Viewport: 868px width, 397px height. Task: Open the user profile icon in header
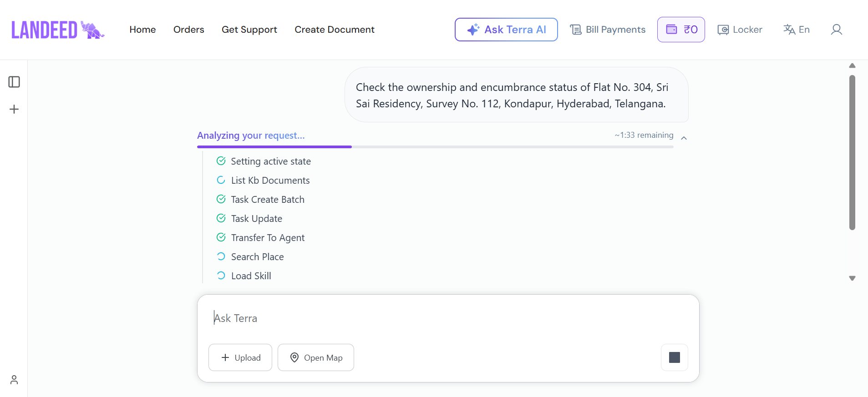(x=836, y=30)
